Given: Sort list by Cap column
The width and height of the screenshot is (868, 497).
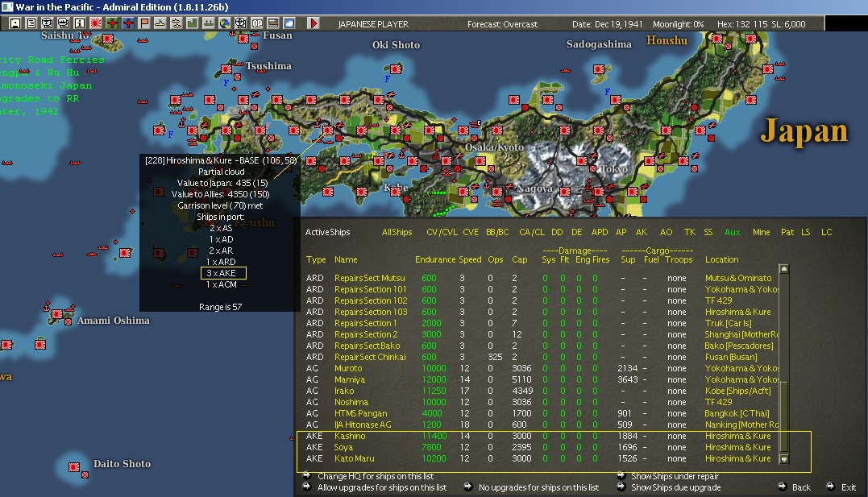Looking at the screenshot, I should coord(519,259).
